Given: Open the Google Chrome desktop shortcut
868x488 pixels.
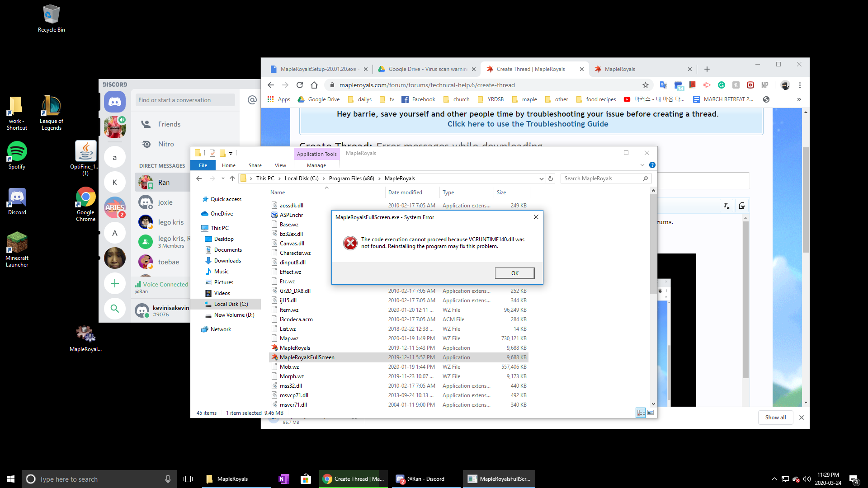Looking at the screenshot, I should click(x=85, y=204).
